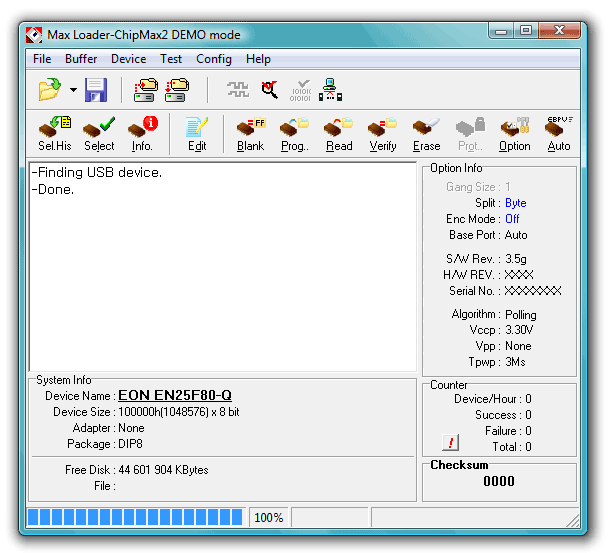This screenshot has width=614, height=553.
Task: Click the disabled Prot.. button
Action: tap(470, 134)
